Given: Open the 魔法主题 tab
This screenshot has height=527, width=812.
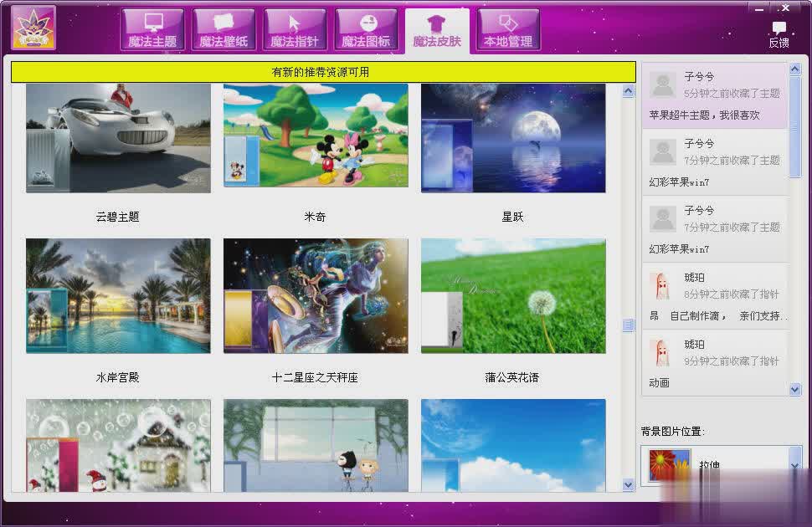Looking at the screenshot, I should click(152, 30).
